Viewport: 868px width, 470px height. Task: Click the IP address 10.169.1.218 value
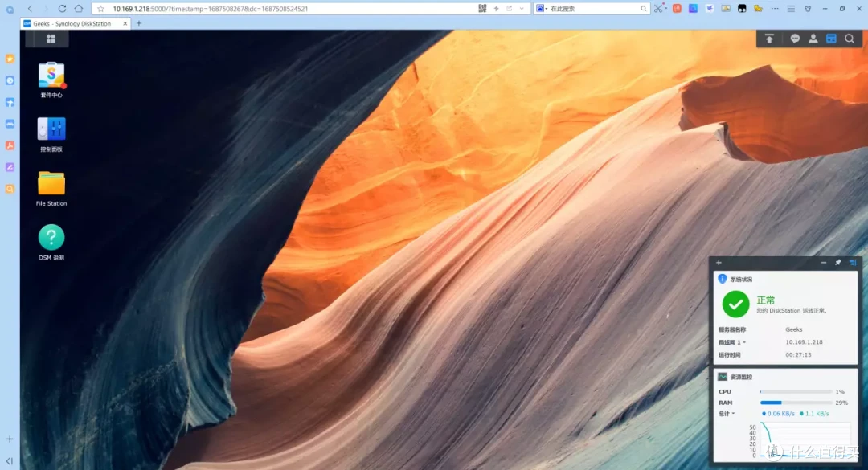pos(804,342)
